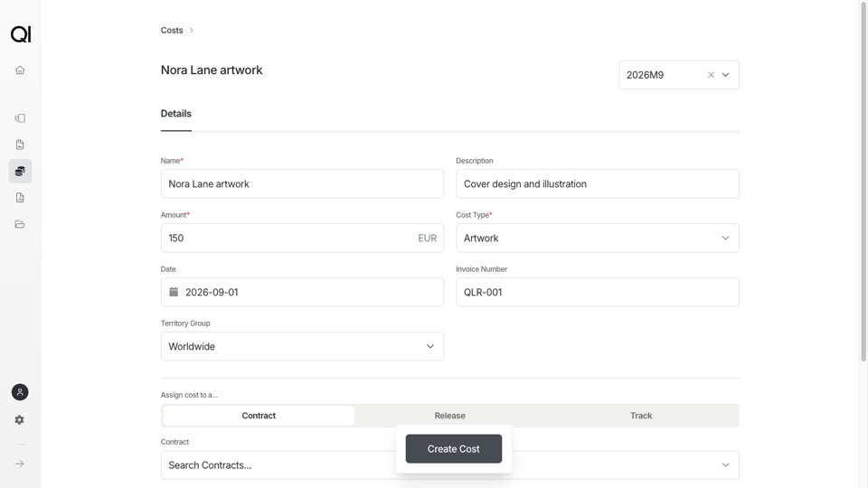
Task: Select the Costs coins icon in the sidebar
Action: (x=20, y=172)
